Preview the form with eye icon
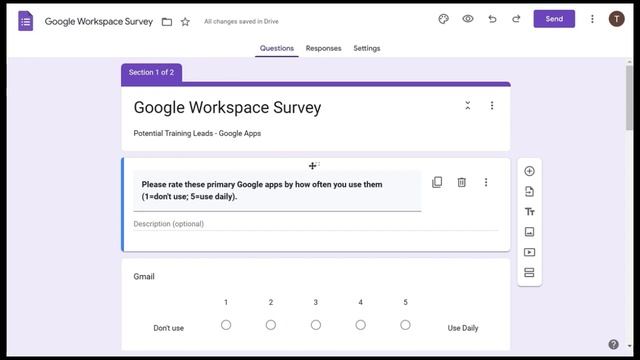Image resolution: width=640 pixels, height=360 pixels. click(468, 19)
